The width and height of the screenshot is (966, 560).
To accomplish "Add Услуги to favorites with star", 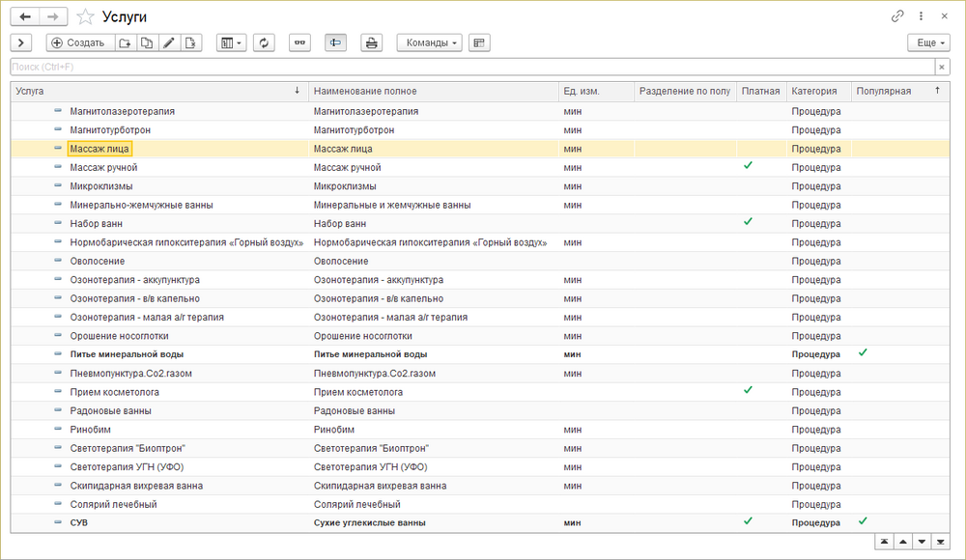I will click(86, 16).
